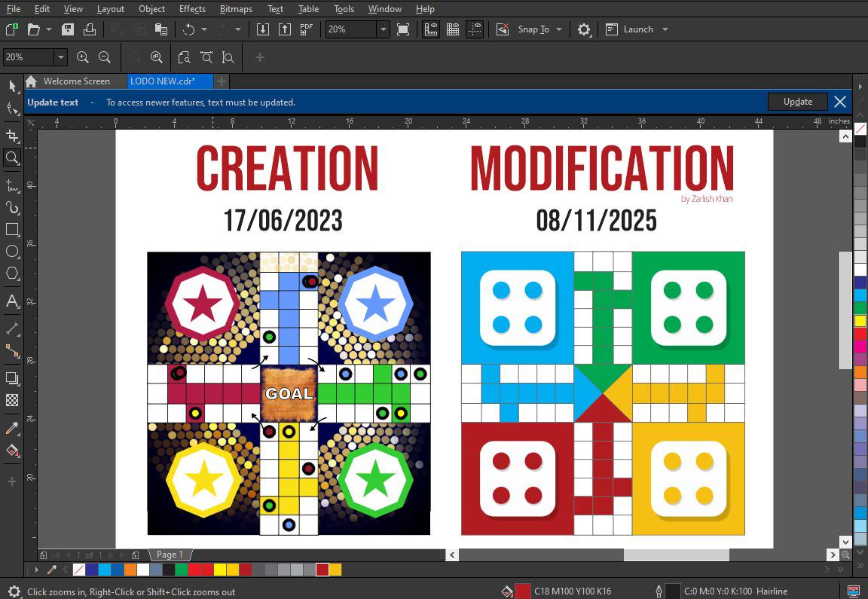Open the Options gear in toolbar

(x=583, y=29)
